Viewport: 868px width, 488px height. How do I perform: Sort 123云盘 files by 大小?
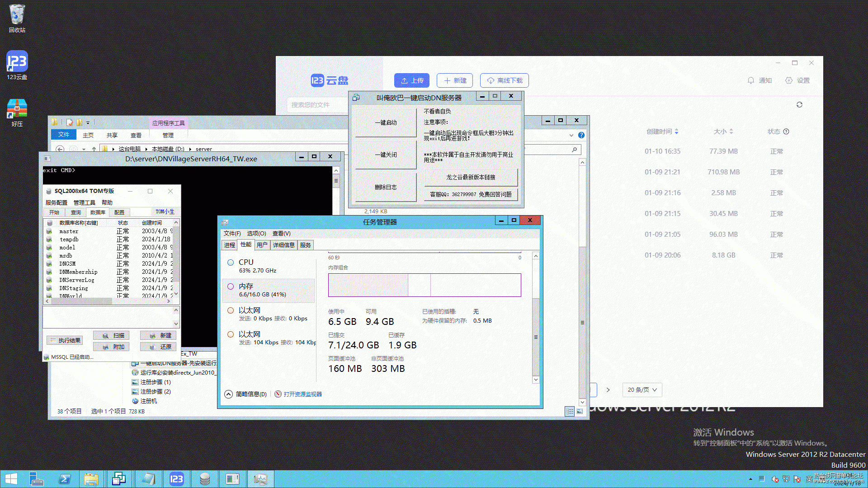click(723, 131)
